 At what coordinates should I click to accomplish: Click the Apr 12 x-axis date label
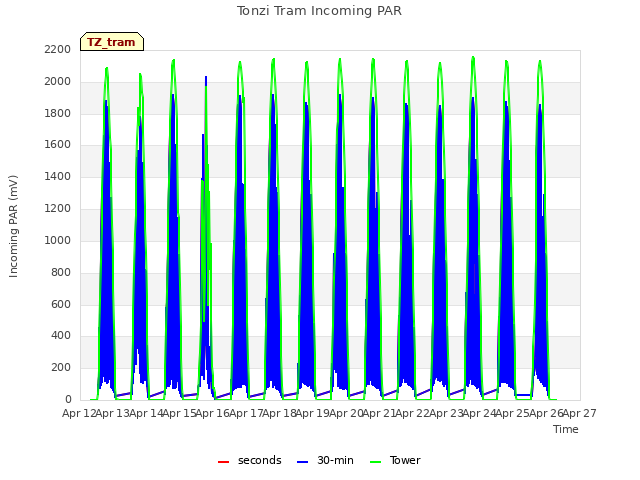click(79, 413)
